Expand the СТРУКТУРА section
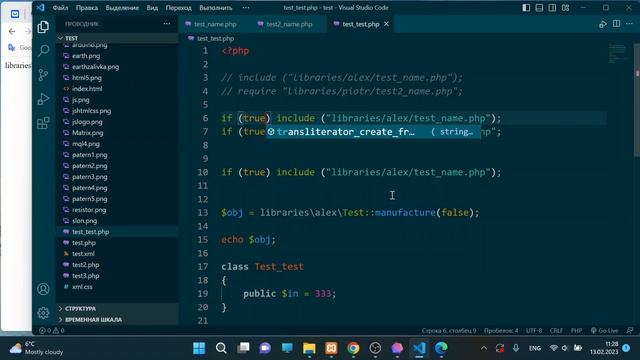The height and width of the screenshot is (360, 640). pos(118,309)
